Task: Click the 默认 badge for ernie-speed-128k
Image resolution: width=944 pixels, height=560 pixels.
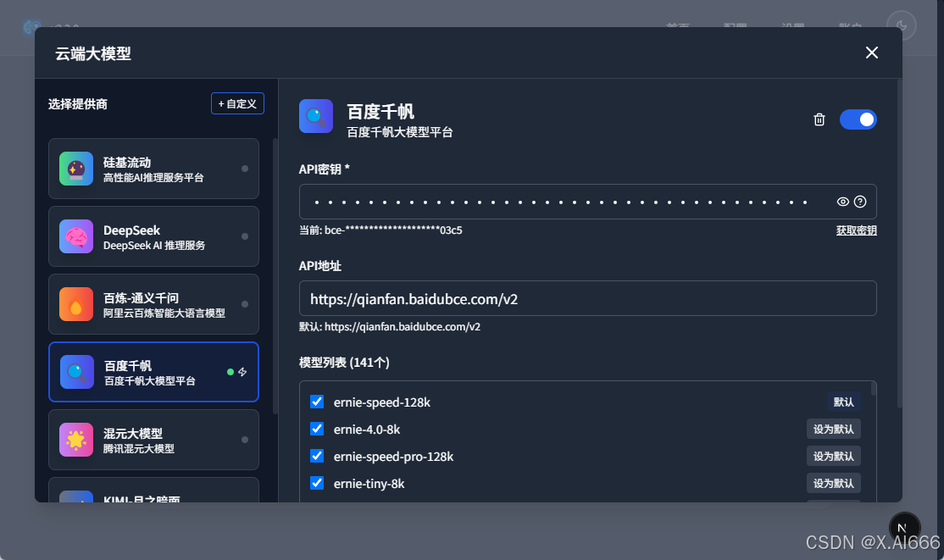Action: tap(843, 402)
